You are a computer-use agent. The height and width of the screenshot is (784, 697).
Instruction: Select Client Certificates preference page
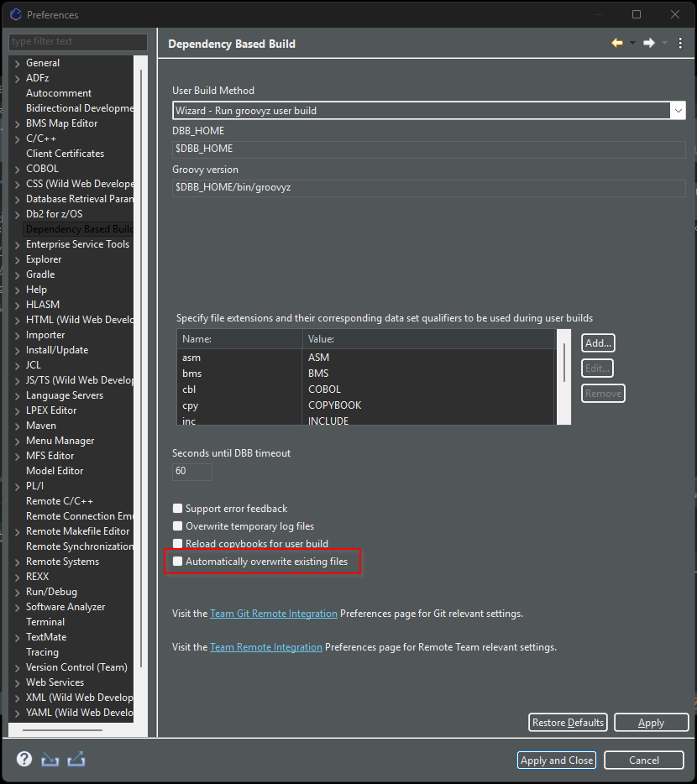point(65,154)
